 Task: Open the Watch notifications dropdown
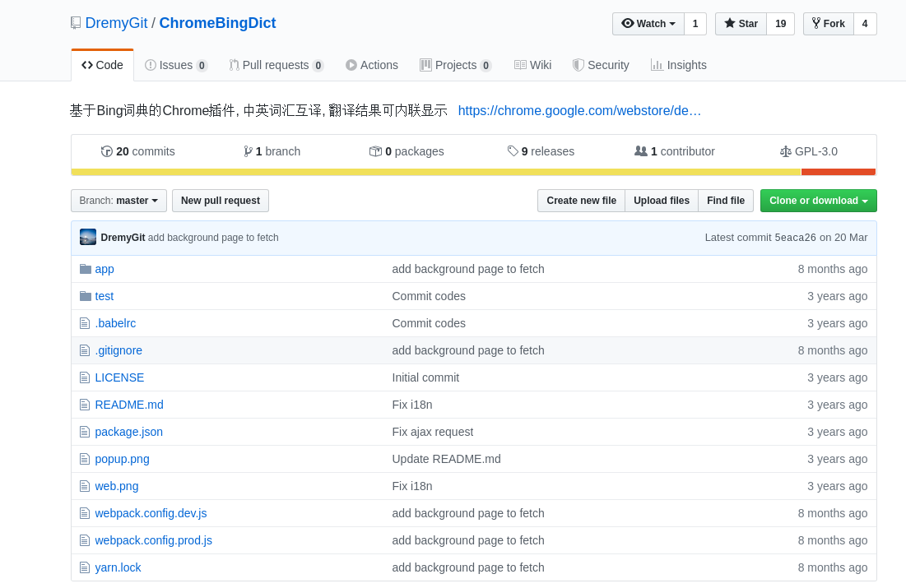648,24
